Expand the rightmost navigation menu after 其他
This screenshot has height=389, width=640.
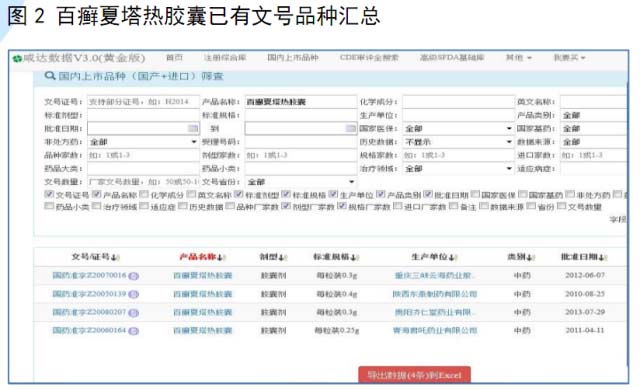569,58
